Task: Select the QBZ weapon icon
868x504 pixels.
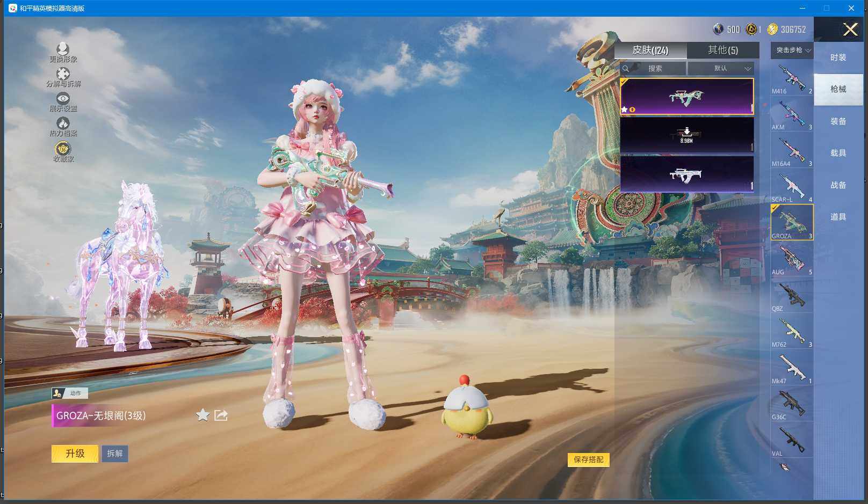Action: [792, 295]
